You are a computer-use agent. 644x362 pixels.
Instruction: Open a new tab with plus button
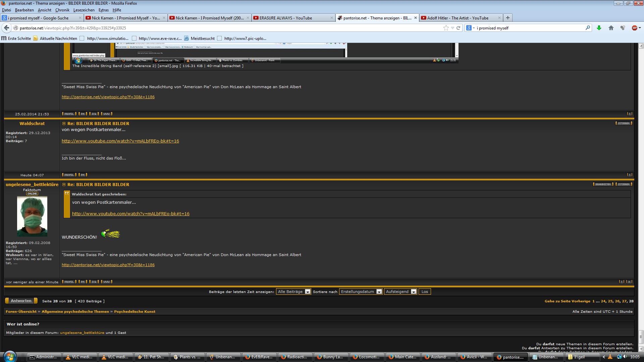pos(507,18)
